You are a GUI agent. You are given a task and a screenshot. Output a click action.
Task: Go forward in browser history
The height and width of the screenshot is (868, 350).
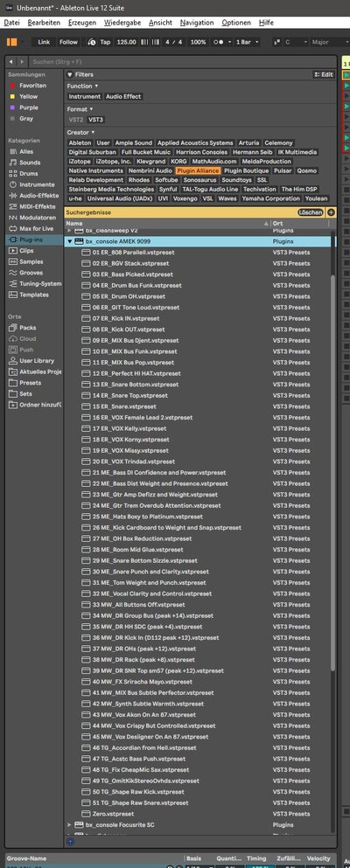pyautogui.click(x=22, y=62)
